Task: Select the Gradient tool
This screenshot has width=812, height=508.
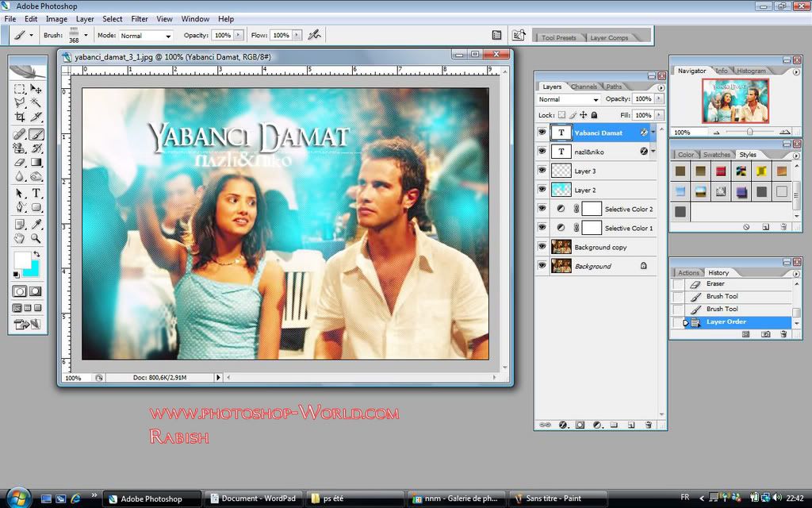Action: [x=36, y=162]
